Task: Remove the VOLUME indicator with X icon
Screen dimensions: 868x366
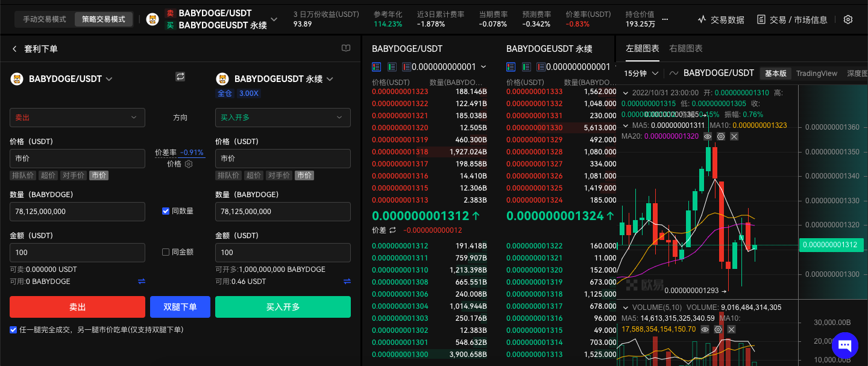Action: tap(731, 329)
